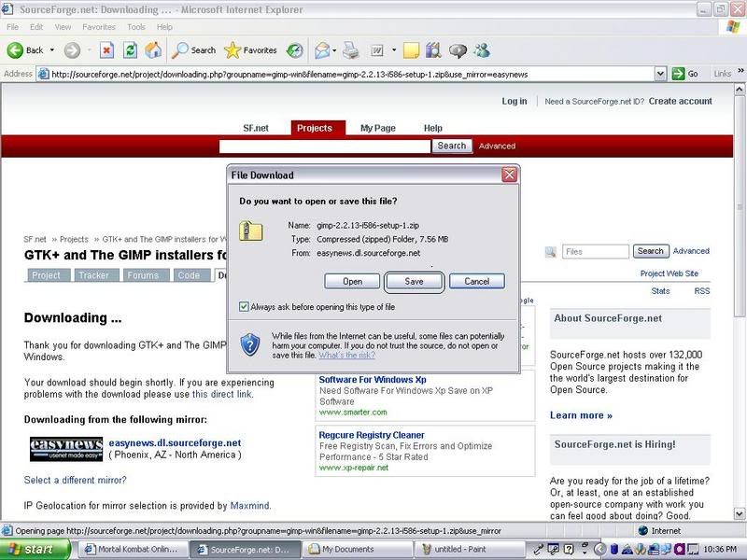This screenshot has width=747, height=560.
Task: Click the Log in link
Action: [x=514, y=101]
